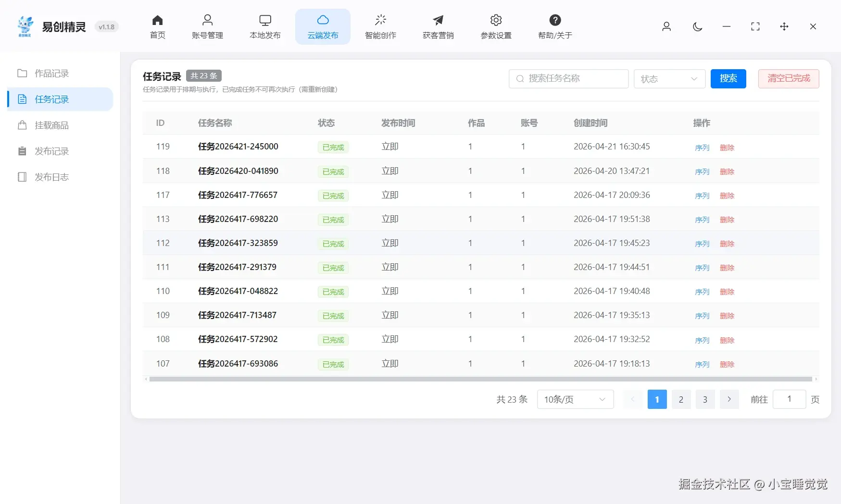Screen dimensions: 841x504
Task: Open 获客营销 marketing section
Action: coord(438,26)
